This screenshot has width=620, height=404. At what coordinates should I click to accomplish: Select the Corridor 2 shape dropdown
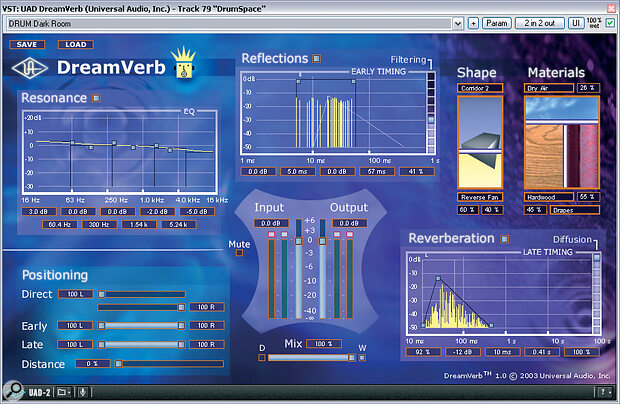point(480,88)
